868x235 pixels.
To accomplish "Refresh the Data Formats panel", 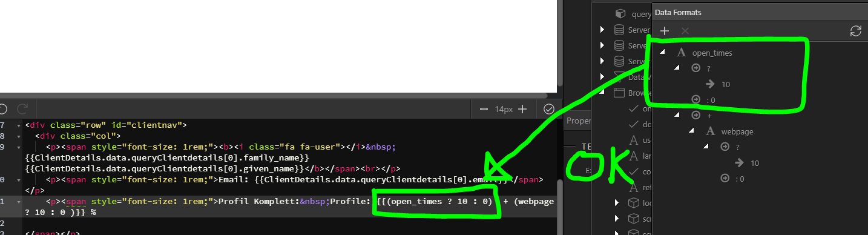I will [x=855, y=30].
